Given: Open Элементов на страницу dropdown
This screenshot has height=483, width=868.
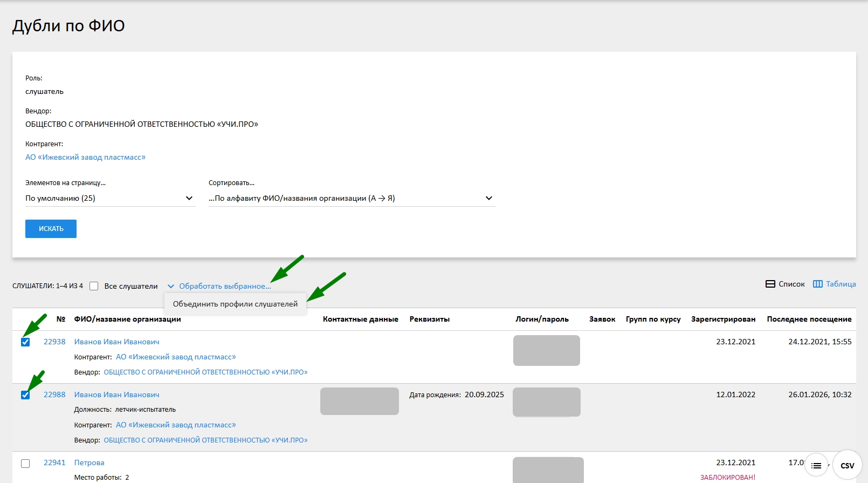Looking at the screenshot, I should coord(110,198).
